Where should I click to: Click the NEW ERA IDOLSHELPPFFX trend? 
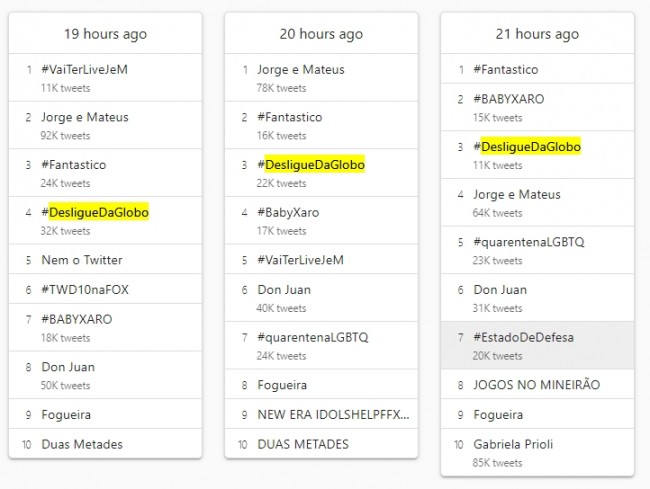333,414
